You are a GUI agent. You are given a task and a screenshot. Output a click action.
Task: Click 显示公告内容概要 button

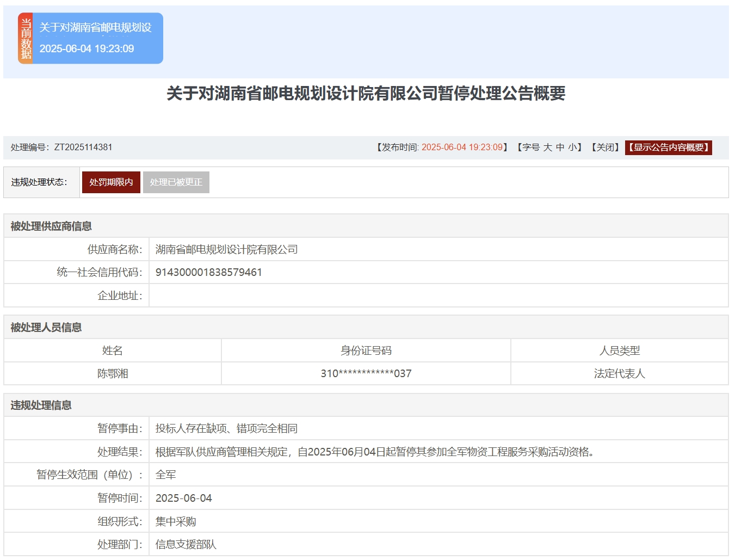669,147
